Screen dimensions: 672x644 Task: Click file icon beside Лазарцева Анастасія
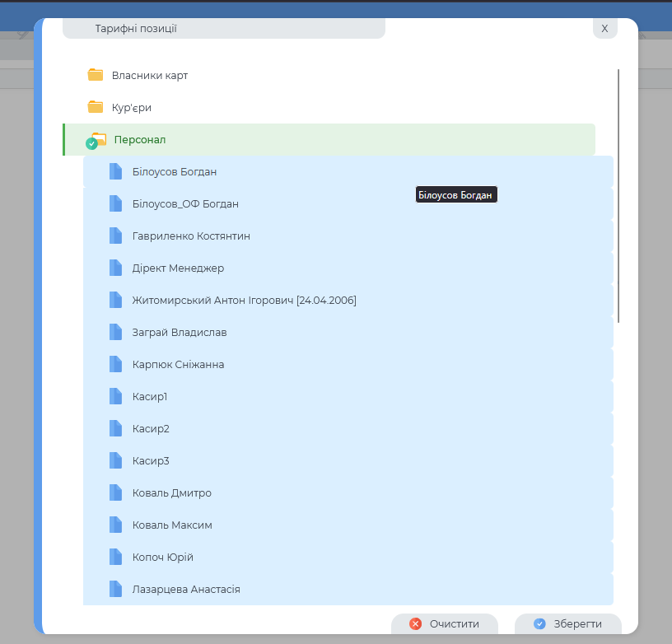coord(115,589)
